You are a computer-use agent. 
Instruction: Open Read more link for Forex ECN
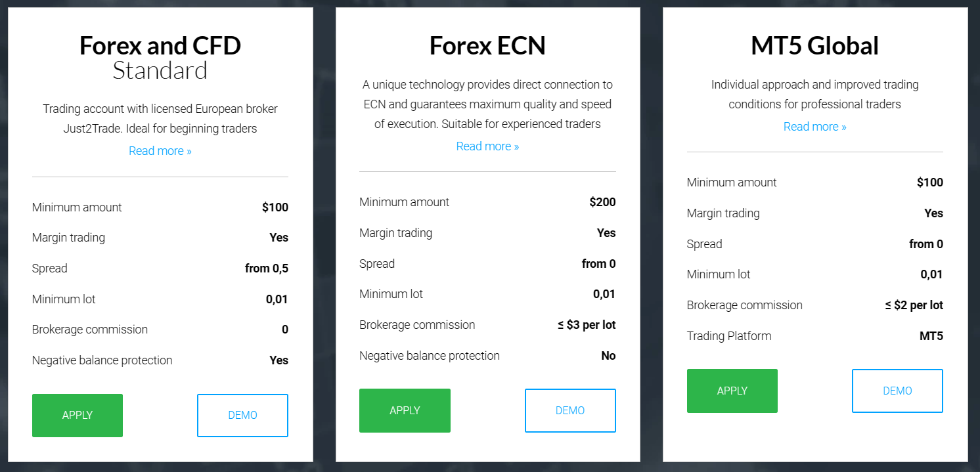click(487, 146)
